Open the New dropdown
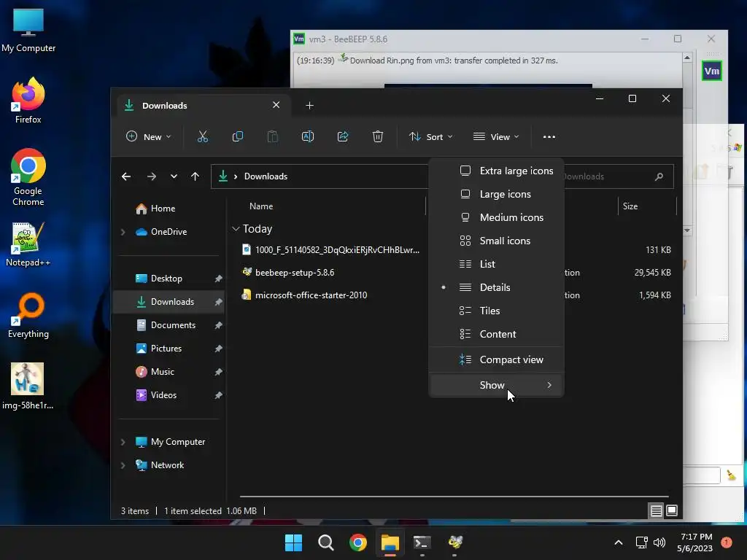 (148, 136)
